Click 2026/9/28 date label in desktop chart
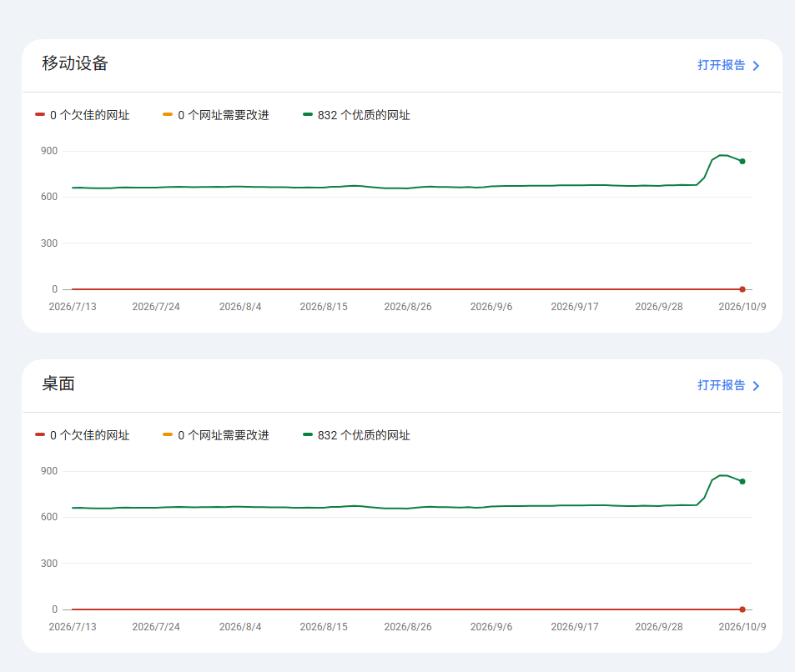This screenshot has width=795, height=672. tap(659, 627)
